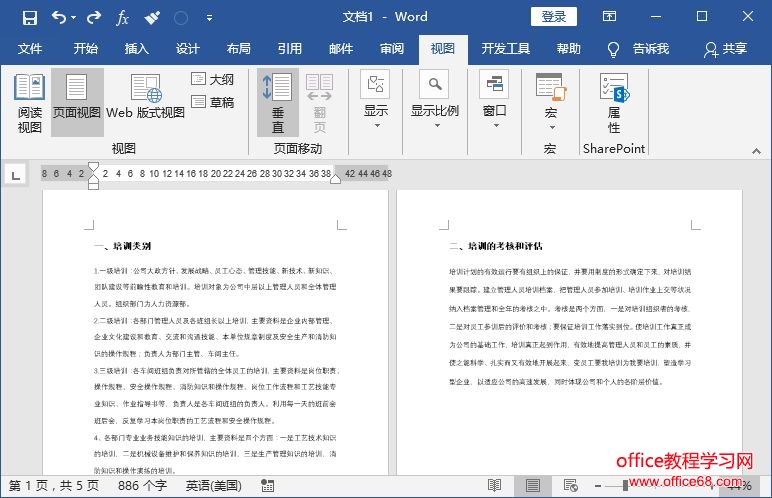Click the Sign in (登录) button

point(553,17)
